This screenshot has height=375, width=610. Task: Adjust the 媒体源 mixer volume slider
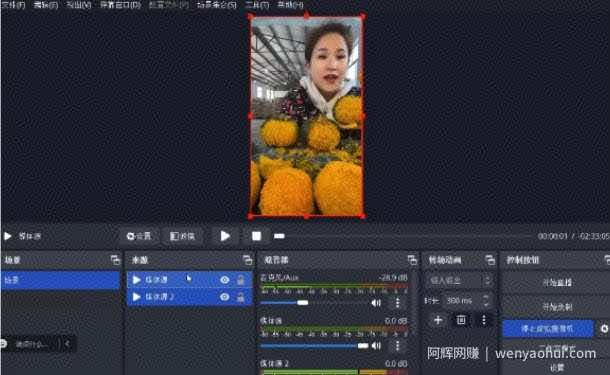tap(314, 345)
